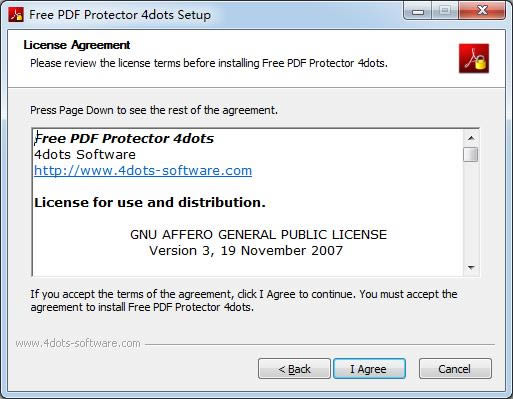
Task: Click the bold italic "Free PDF Protector 4dots" title
Action: click(x=124, y=138)
